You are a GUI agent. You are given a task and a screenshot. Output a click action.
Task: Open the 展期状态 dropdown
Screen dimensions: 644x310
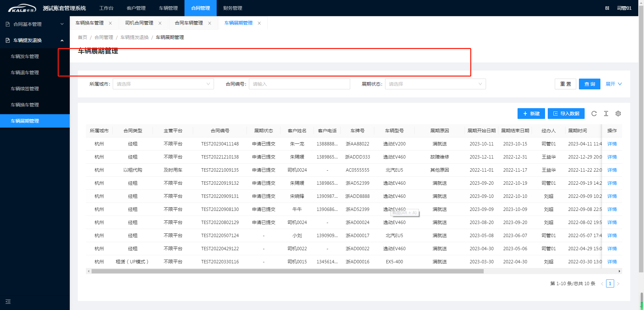(x=435, y=84)
